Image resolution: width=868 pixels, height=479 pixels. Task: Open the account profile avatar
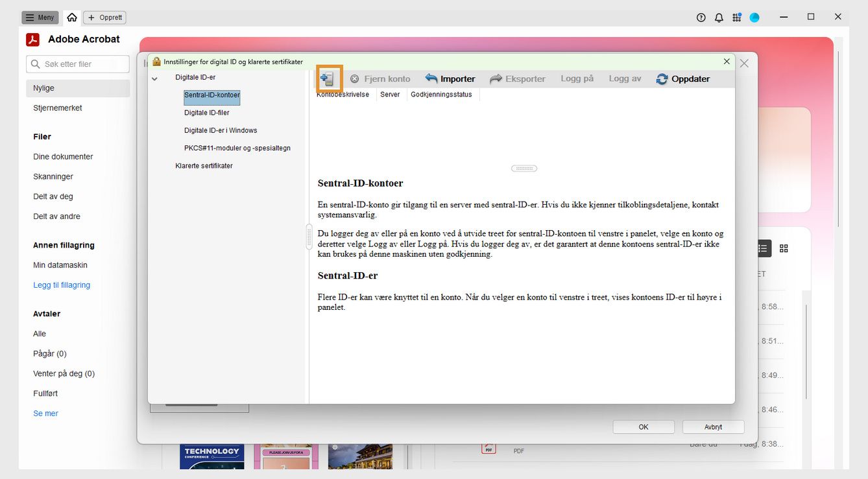[x=754, y=18]
